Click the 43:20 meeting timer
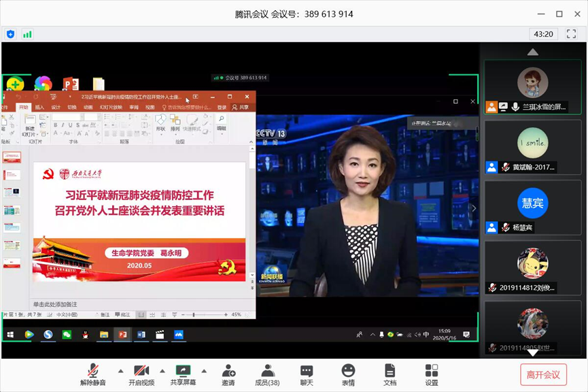 pos(543,34)
